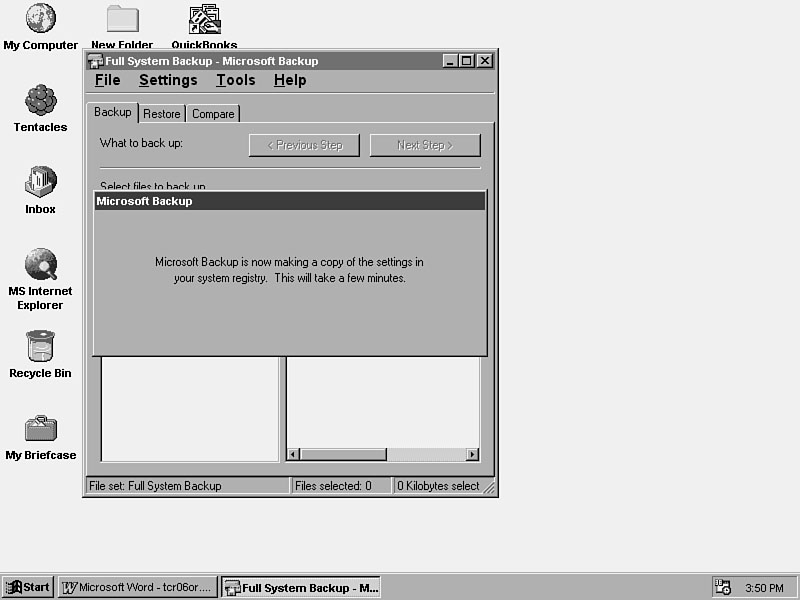The image size is (800, 600).
Task: Click the Next Step button
Action: pos(425,145)
